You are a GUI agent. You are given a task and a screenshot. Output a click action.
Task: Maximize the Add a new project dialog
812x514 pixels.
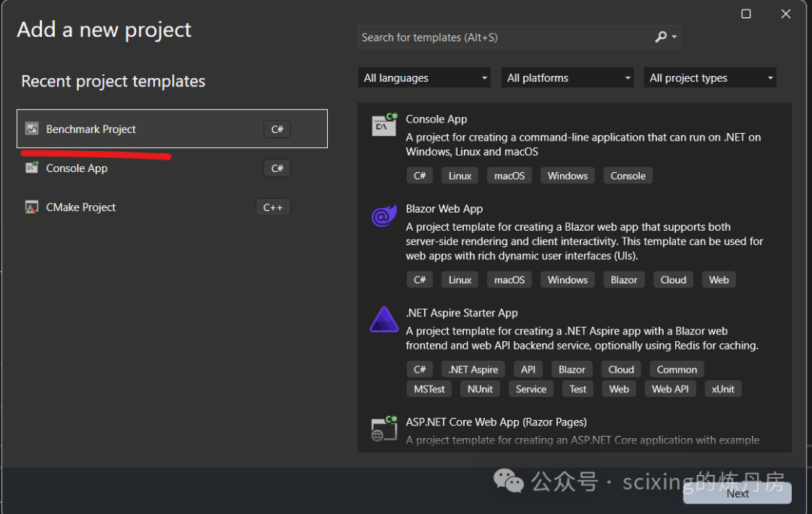(746, 14)
